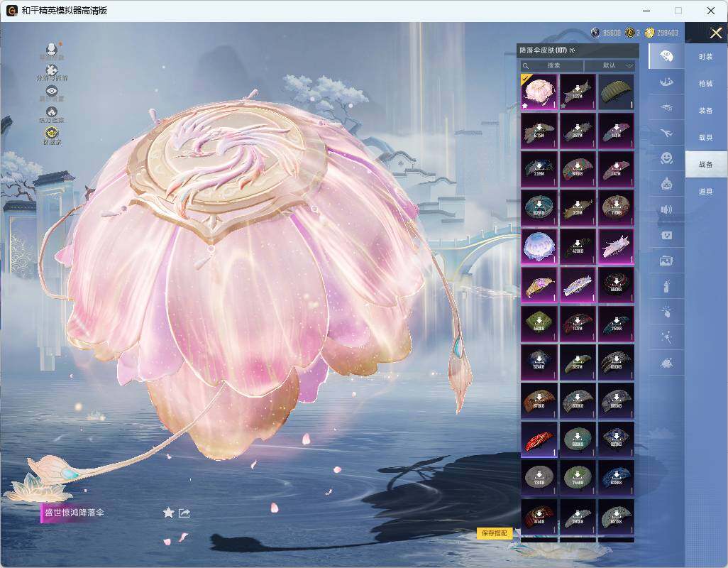Click the 保存搭配 button

coord(495,533)
